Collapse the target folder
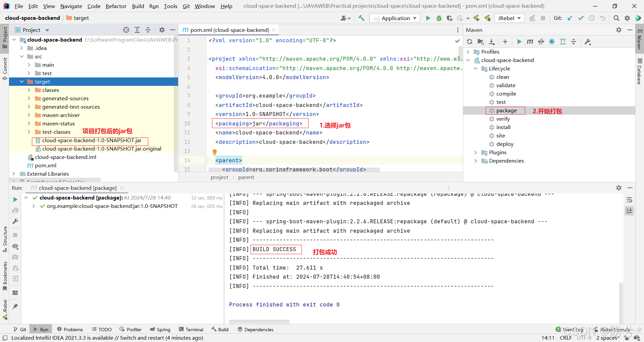 [x=22, y=81]
